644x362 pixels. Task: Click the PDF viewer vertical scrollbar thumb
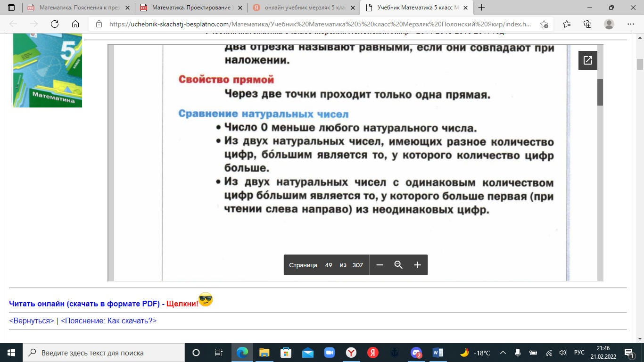[x=600, y=92]
